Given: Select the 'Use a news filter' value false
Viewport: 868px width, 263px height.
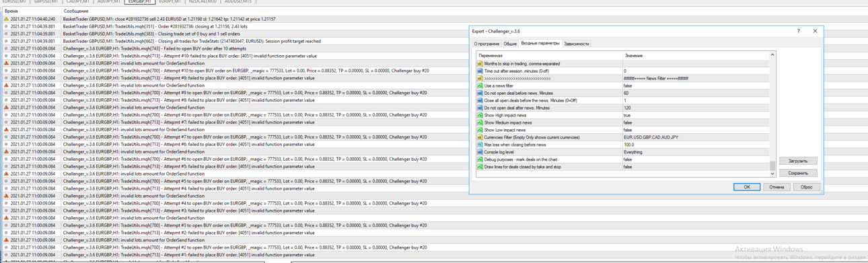Looking at the screenshot, I should pyautogui.click(x=628, y=86).
